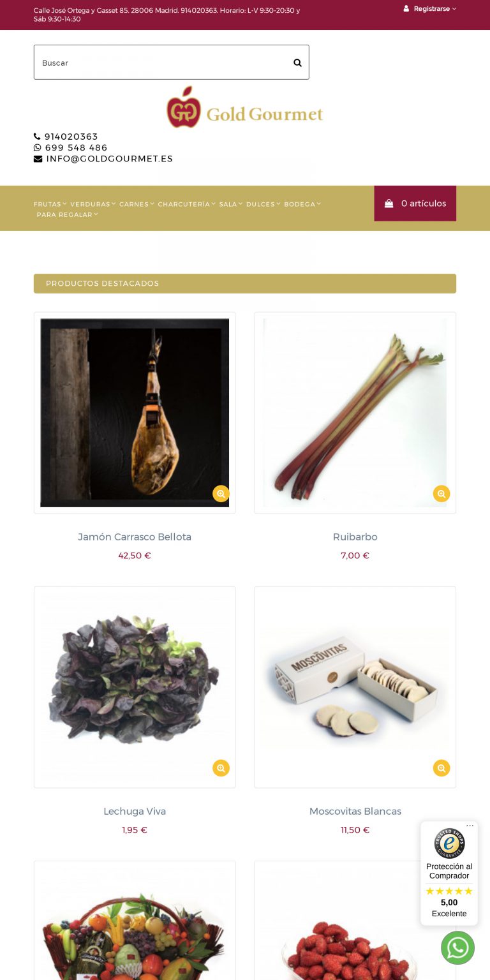Zoom icon on Ruibarbo image
Image resolution: width=490 pixels, height=980 pixels.
coord(442,494)
